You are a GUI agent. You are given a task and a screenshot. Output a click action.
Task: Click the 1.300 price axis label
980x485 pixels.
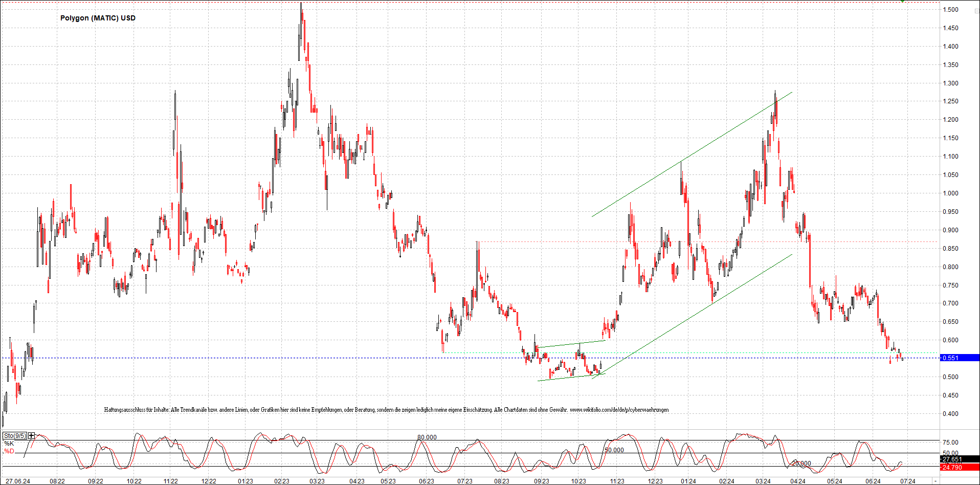[x=951, y=83]
